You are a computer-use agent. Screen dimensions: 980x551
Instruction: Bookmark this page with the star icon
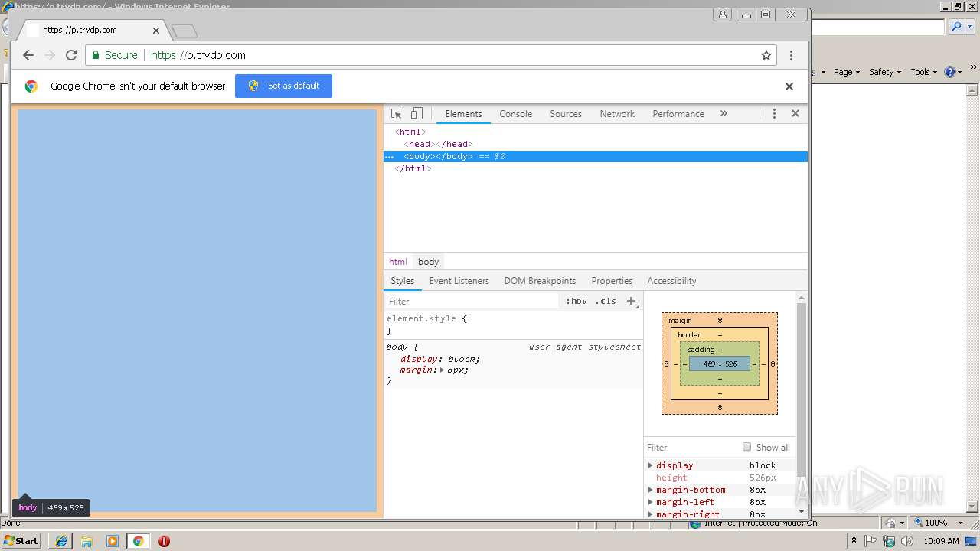pyautogui.click(x=766, y=55)
